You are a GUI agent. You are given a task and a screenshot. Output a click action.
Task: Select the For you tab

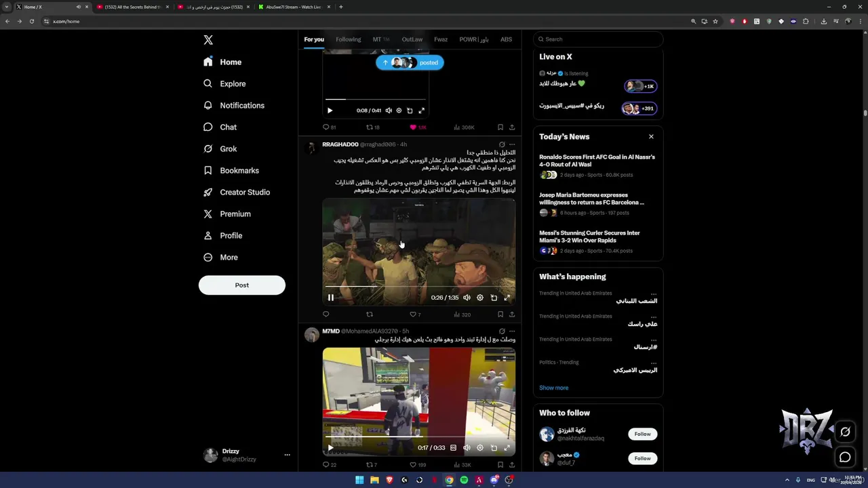(x=314, y=39)
